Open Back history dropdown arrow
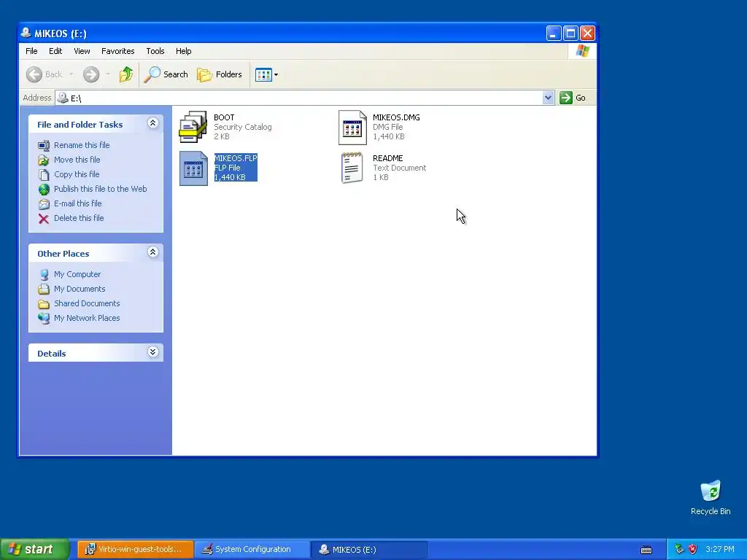 pos(71,74)
